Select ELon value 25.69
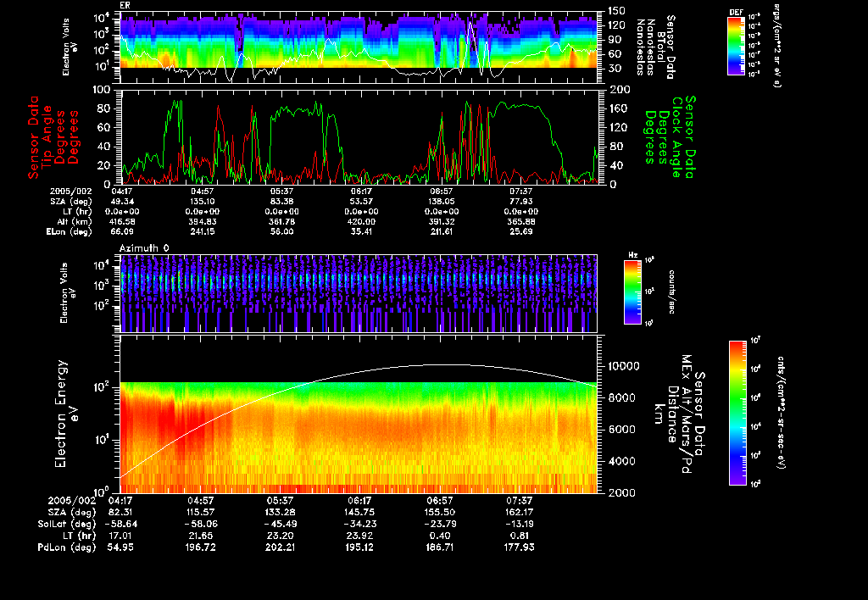The height and width of the screenshot is (600, 868). [521, 231]
